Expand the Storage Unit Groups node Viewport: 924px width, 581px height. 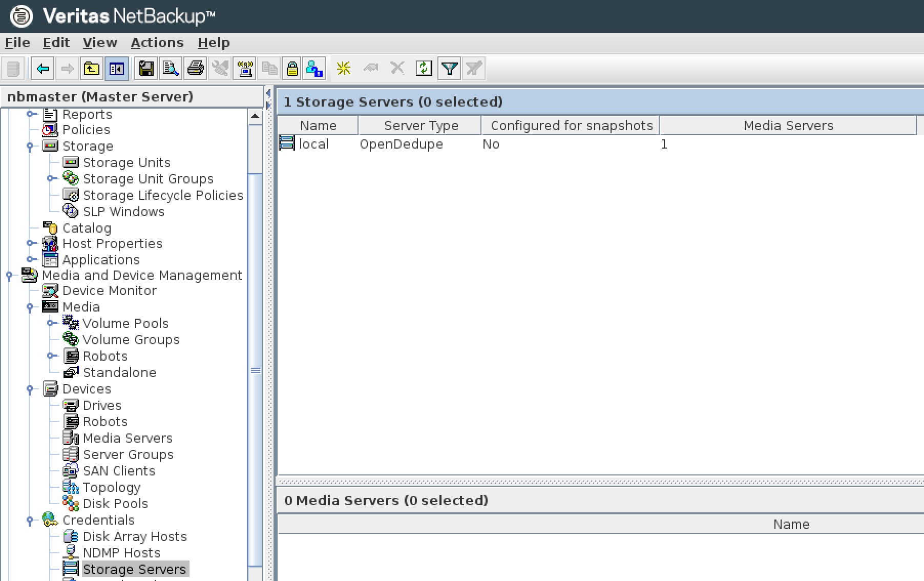(52, 178)
